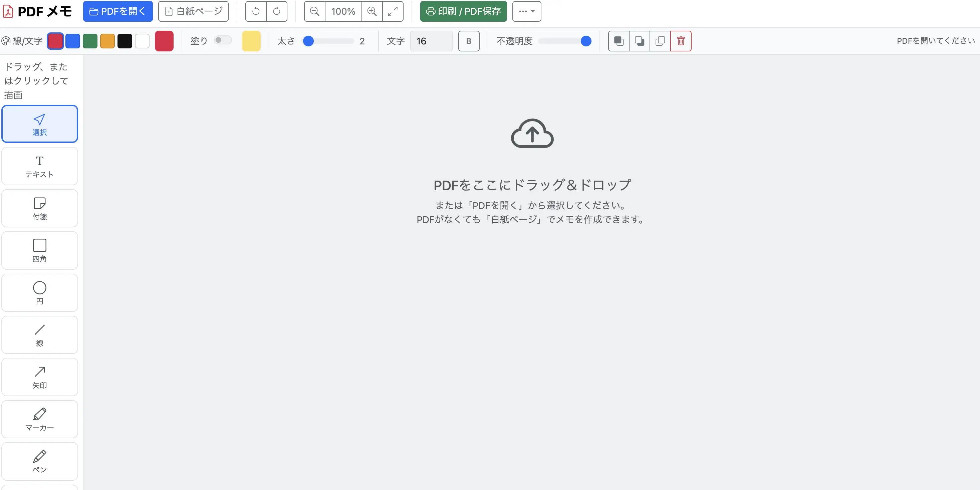Pick the orange color swatch
The image size is (980, 490).
tap(108, 41)
